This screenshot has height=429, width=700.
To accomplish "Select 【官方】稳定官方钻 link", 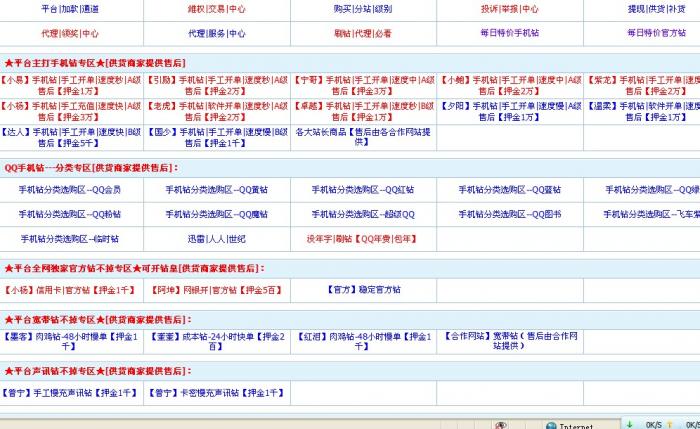I will click(x=363, y=289).
